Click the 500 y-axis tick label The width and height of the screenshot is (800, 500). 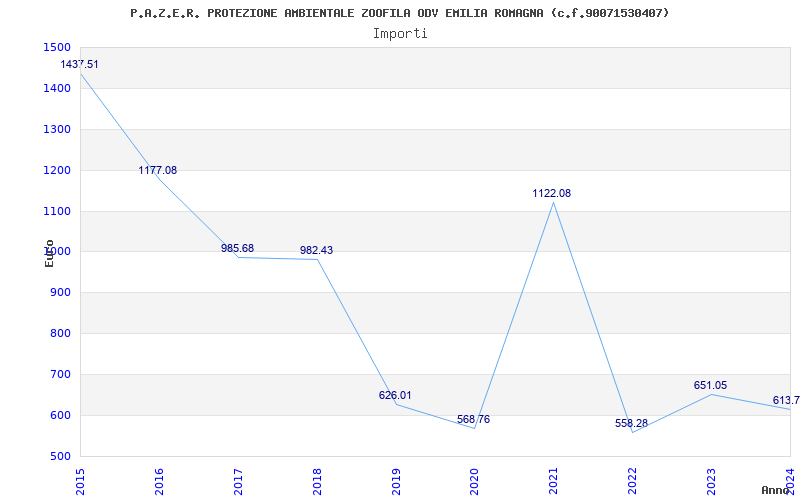61,456
